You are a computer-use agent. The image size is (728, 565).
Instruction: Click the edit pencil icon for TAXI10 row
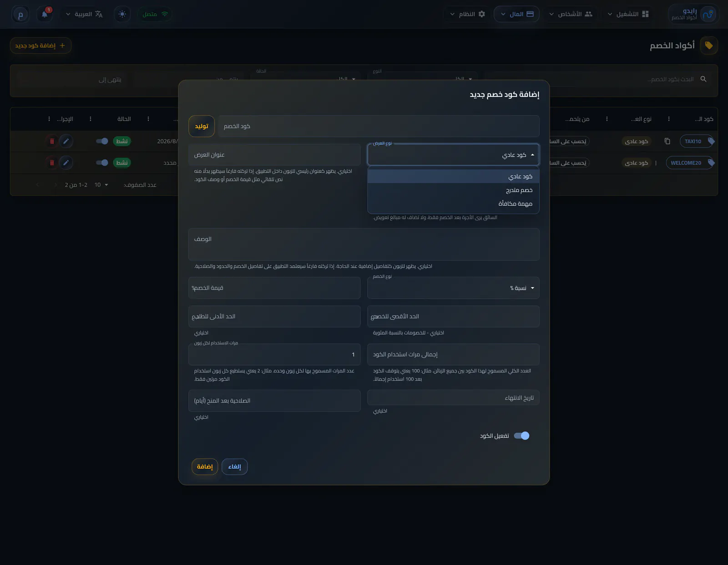coord(66,141)
